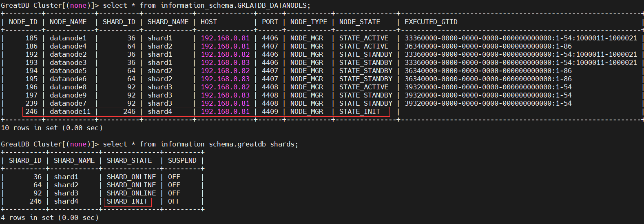Screen dimensions: 644x224
Task: Click the HOST column header
Action: 209,22
